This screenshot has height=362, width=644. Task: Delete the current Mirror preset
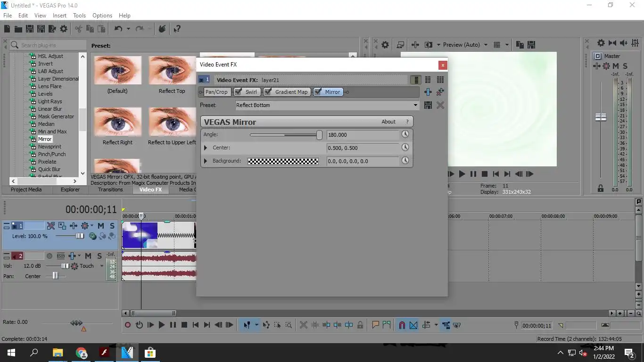[x=440, y=105]
